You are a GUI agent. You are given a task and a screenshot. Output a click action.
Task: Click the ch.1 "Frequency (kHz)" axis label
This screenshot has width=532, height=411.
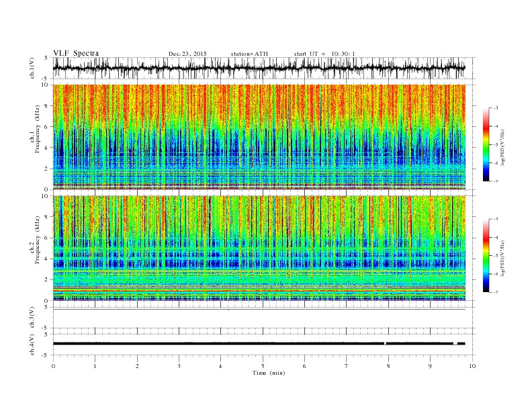click(x=37, y=129)
